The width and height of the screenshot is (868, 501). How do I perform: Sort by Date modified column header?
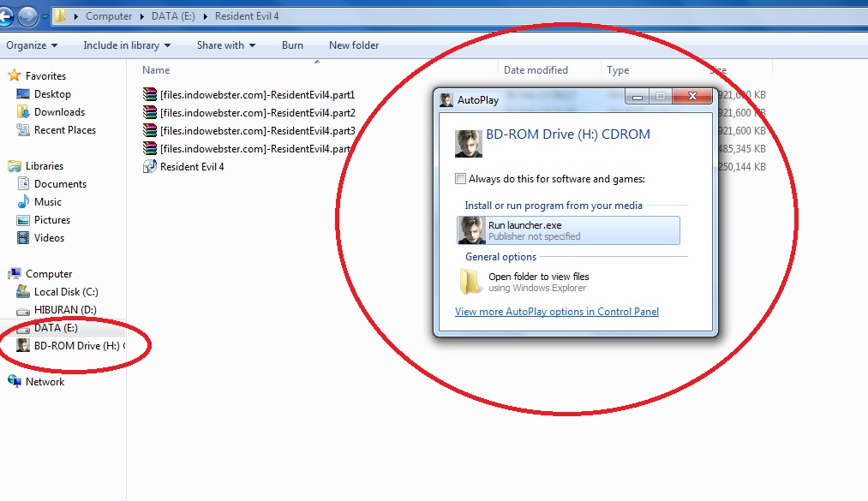pyautogui.click(x=536, y=70)
